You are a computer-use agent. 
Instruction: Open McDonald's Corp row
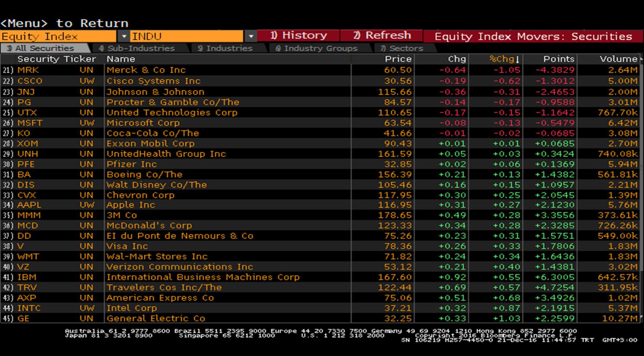pyautogui.click(x=321, y=226)
